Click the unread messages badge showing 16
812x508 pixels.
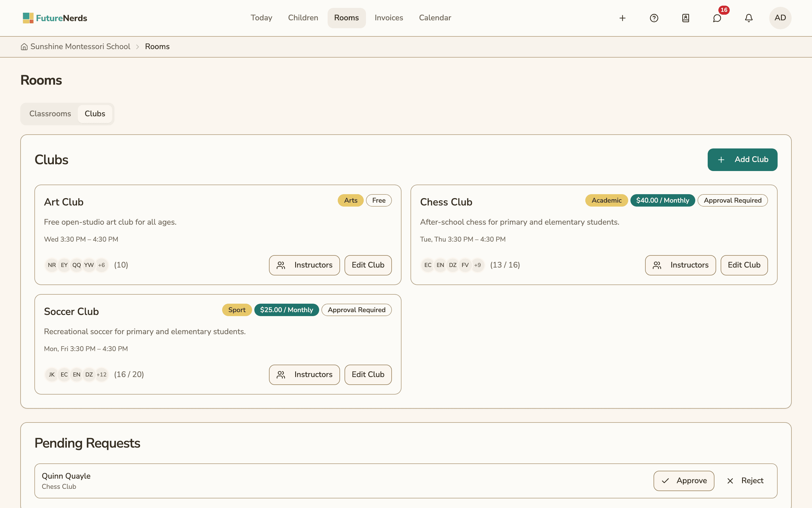pyautogui.click(x=724, y=10)
